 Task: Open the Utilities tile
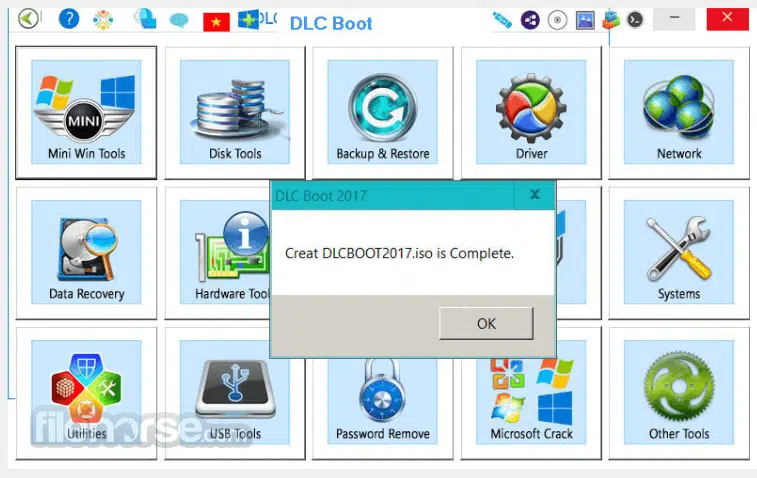pos(86,393)
